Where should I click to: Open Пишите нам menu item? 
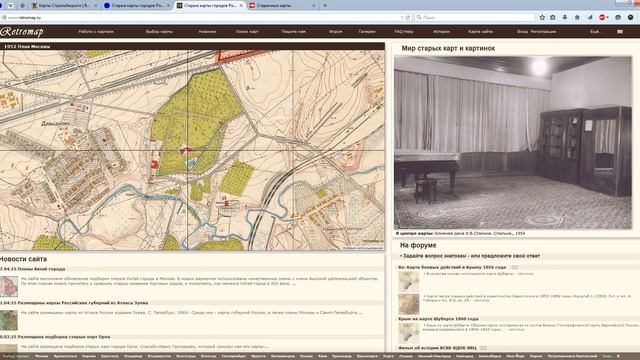click(293, 31)
